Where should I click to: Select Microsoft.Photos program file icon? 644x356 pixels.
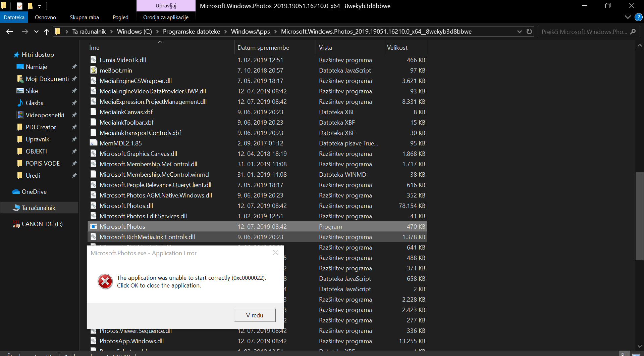click(x=94, y=226)
